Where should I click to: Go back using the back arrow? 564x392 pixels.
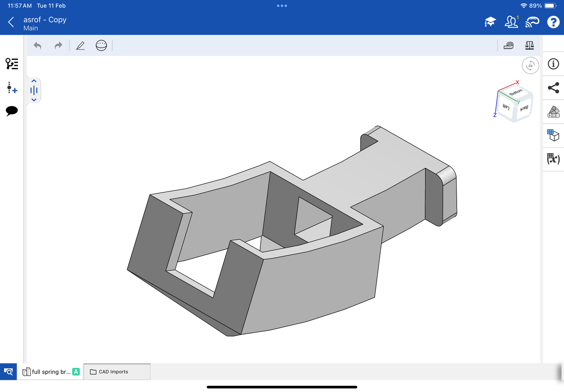click(x=11, y=22)
